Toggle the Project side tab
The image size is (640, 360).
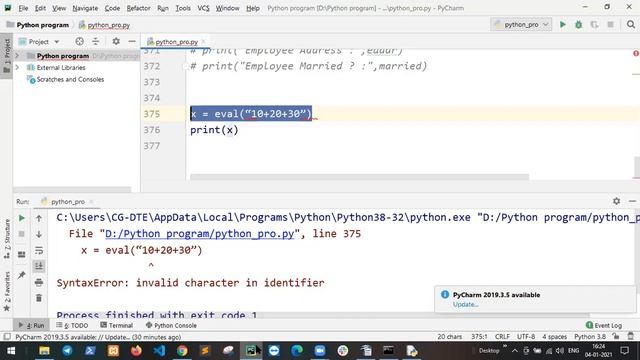pos(7,56)
